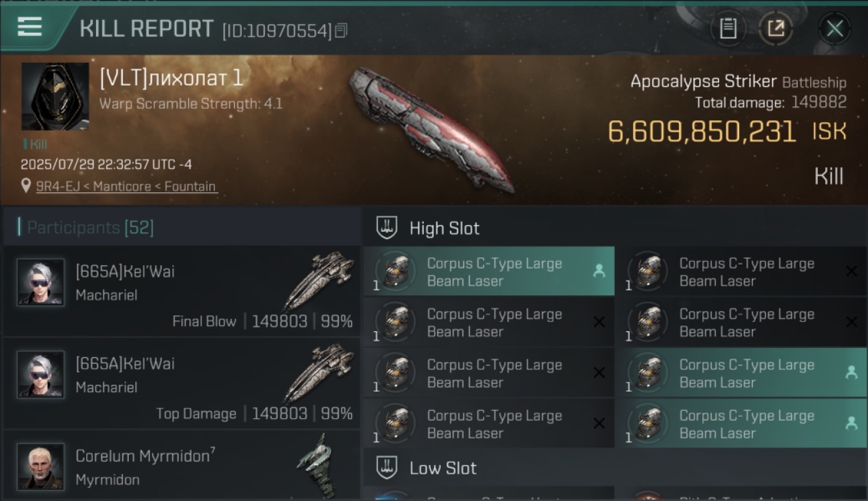Screen dimensions: 868x501
Task: Close the kill report window
Action: pos(835,28)
